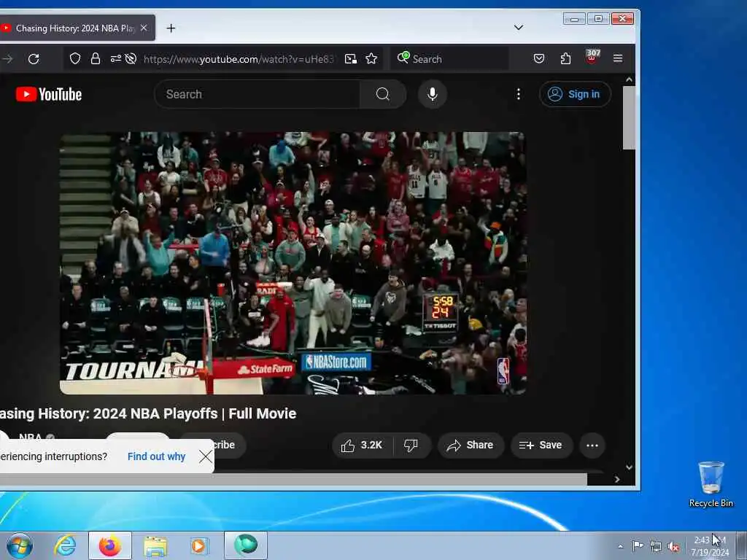Dislike the video with thumbs down
Screen dimensions: 747x560
[x=411, y=446]
